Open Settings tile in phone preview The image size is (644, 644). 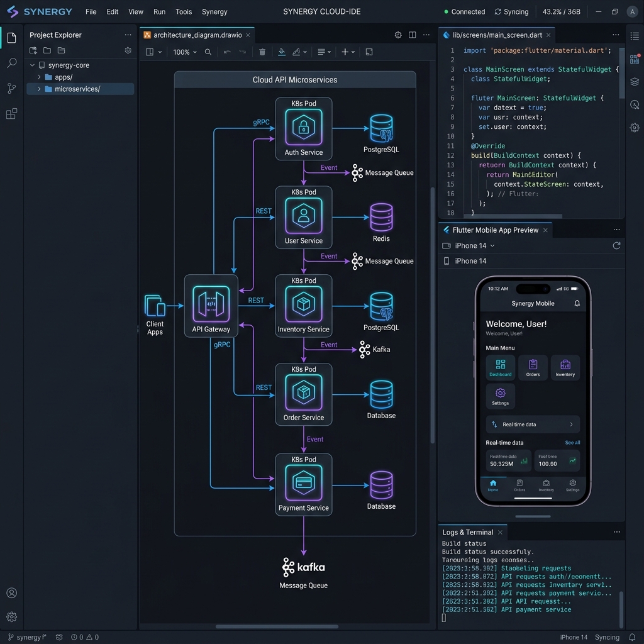[500, 396]
